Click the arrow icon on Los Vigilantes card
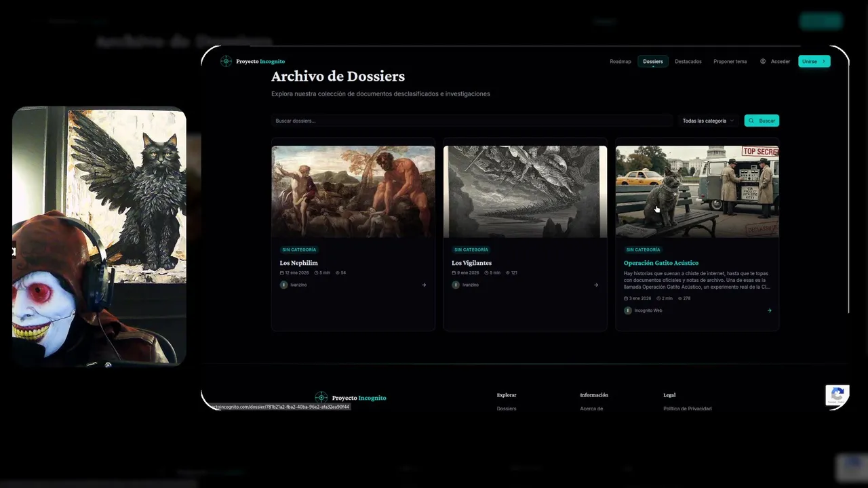The image size is (868, 488). pos(596,285)
